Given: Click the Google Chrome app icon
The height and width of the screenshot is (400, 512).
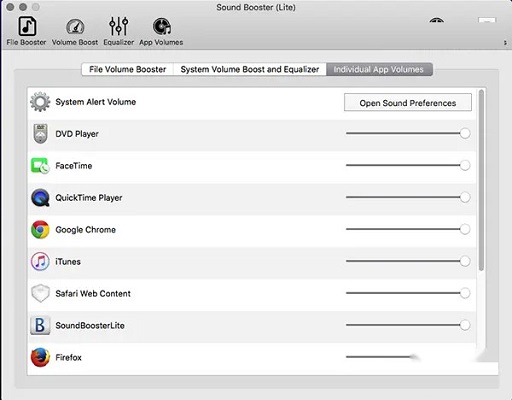Looking at the screenshot, I should (40, 230).
